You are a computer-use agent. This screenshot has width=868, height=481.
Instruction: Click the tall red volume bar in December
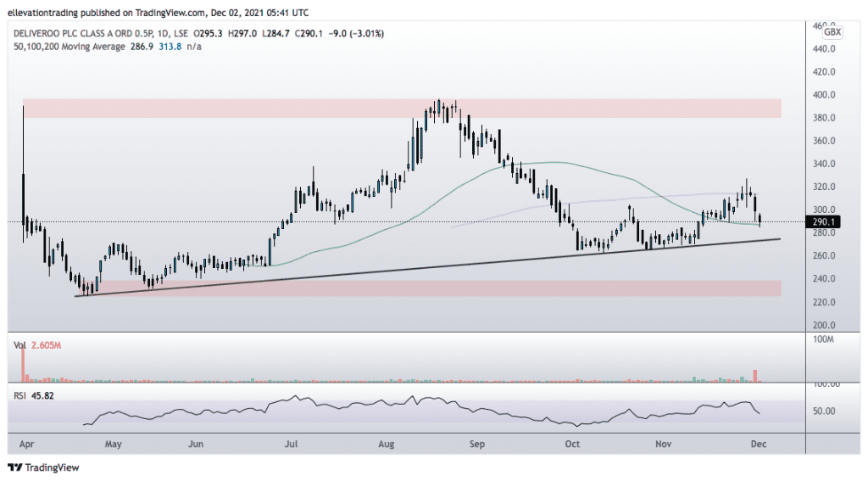point(754,376)
